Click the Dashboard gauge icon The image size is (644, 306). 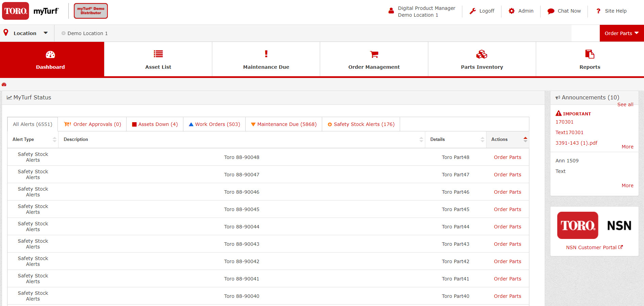(x=50, y=54)
